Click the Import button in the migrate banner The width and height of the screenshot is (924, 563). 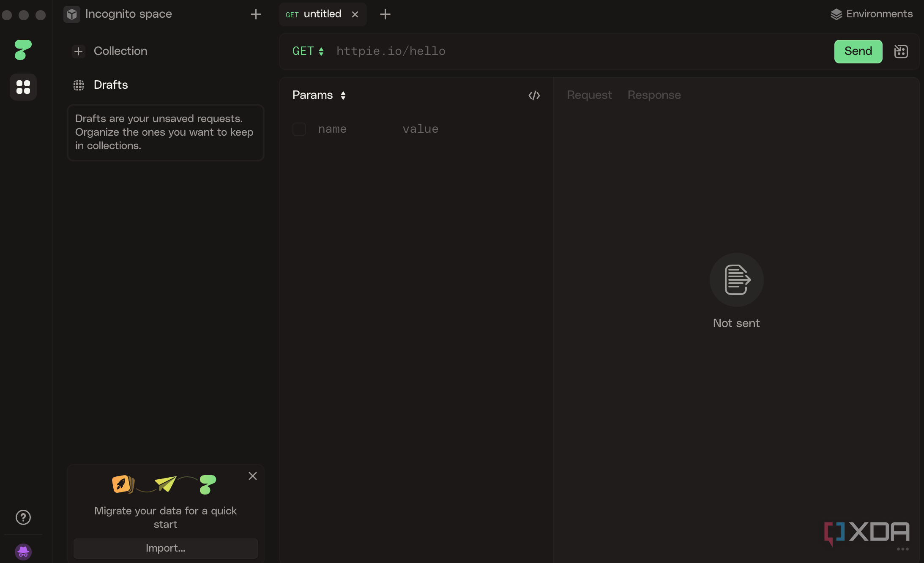click(165, 548)
